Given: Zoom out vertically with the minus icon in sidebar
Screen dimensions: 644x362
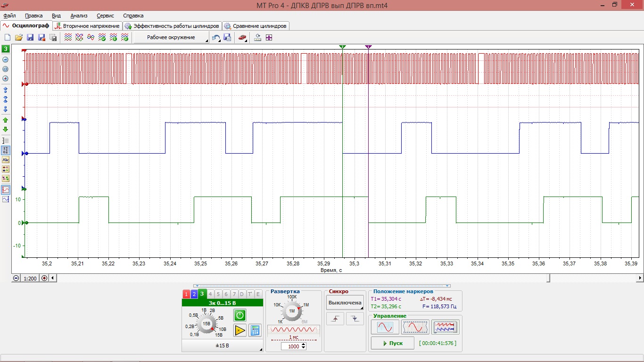Looking at the screenshot, I should point(6,60).
